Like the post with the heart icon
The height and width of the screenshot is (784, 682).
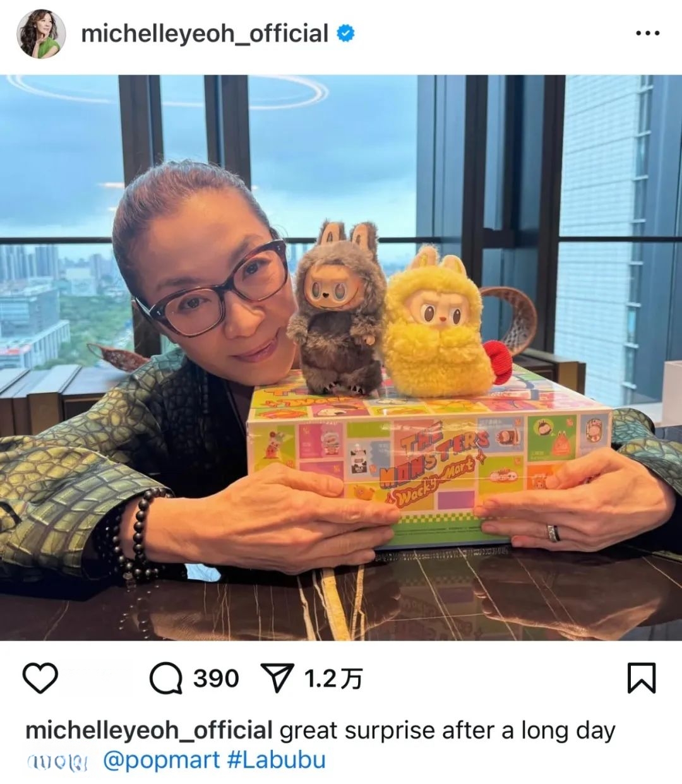tap(40, 679)
